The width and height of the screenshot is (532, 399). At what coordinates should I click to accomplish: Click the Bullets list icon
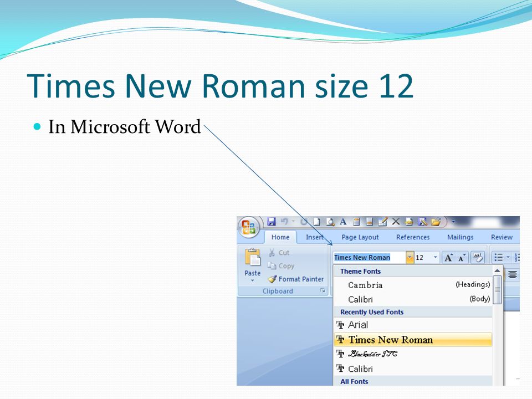(498, 258)
